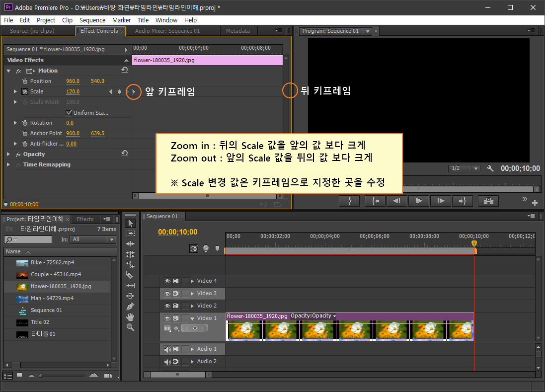Toggle Scale animation stopwatch
545x392 pixels.
(x=25, y=91)
